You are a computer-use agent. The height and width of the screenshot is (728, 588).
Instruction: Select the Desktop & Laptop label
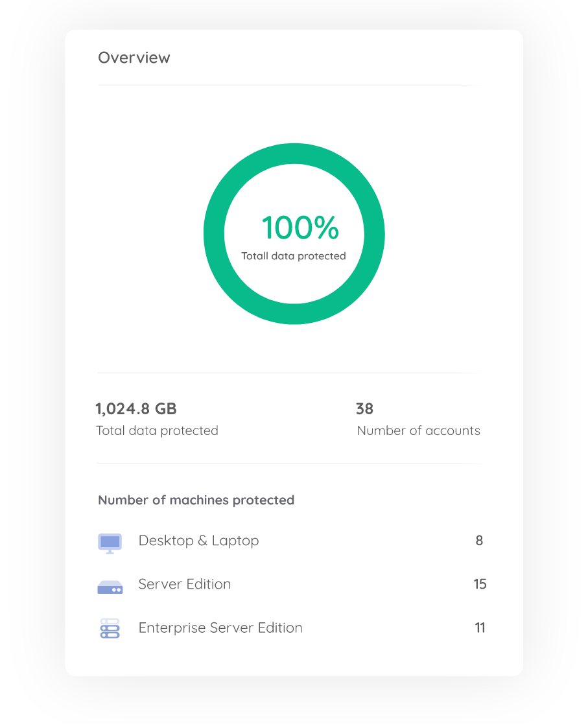click(x=199, y=541)
